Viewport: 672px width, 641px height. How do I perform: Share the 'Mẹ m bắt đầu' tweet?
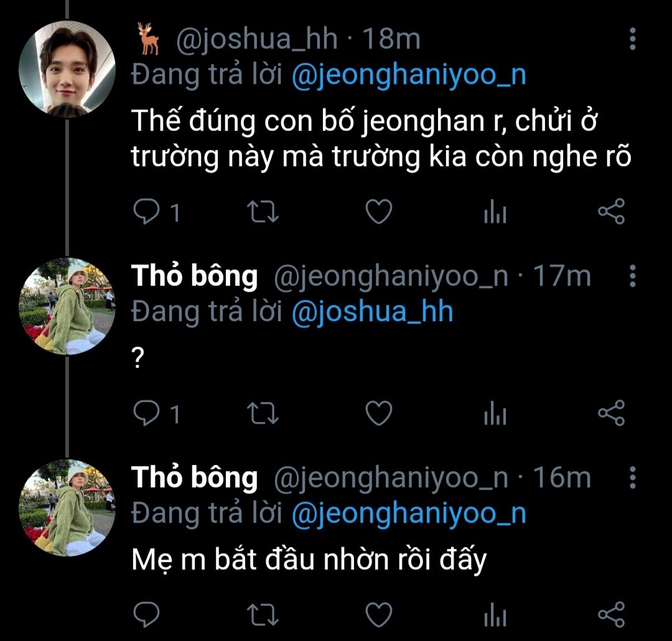click(x=610, y=615)
